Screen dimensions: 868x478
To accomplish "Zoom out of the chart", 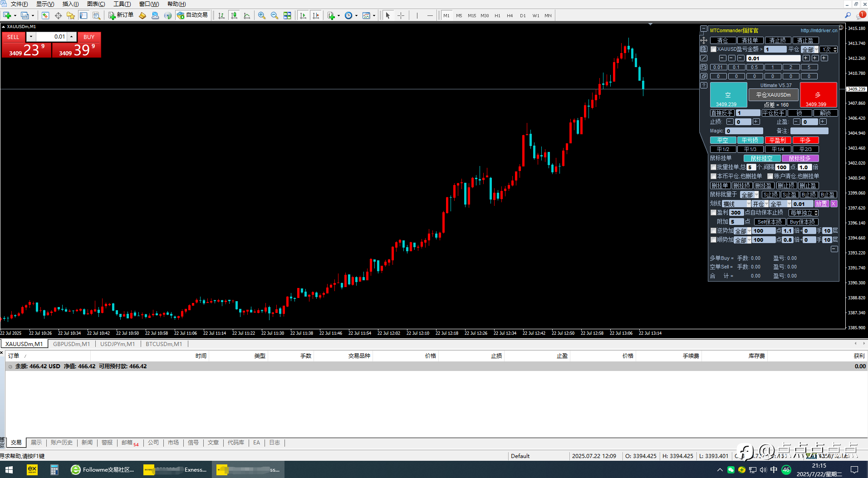I will click(275, 15).
